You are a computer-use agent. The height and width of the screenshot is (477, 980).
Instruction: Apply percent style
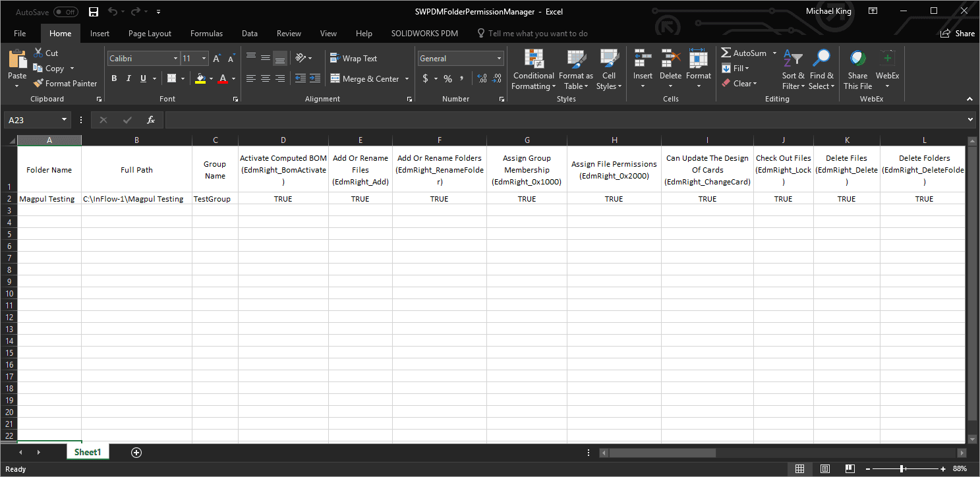click(447, 78)
